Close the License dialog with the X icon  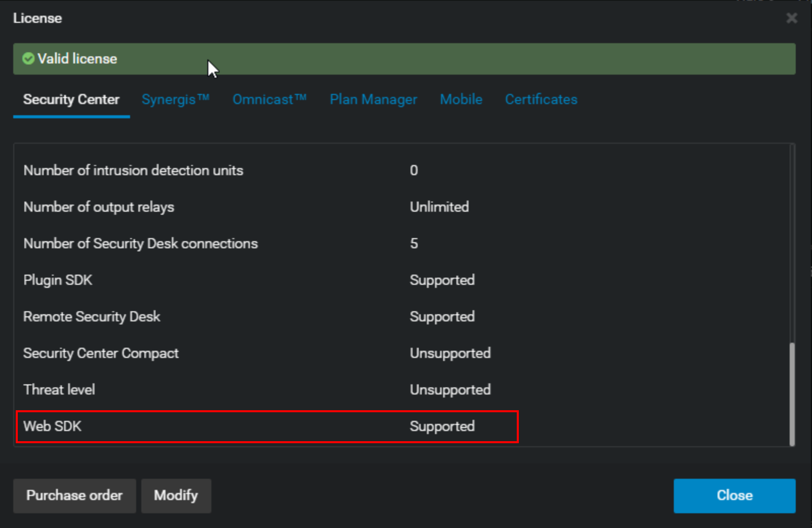coord(792,18)
